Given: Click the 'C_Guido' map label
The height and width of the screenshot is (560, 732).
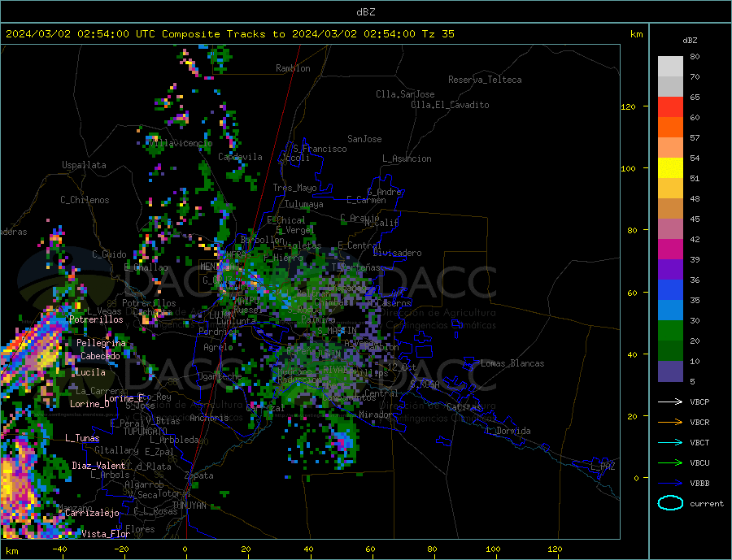Looking at the screenshot, I should coord(109,254).
